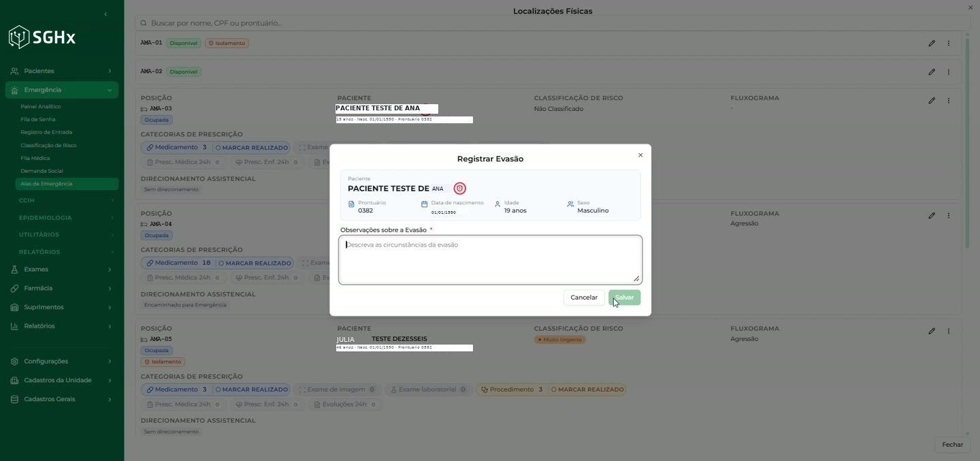Click the Farmácia pill icon
The image size is (980, 461).
point(14,289)
